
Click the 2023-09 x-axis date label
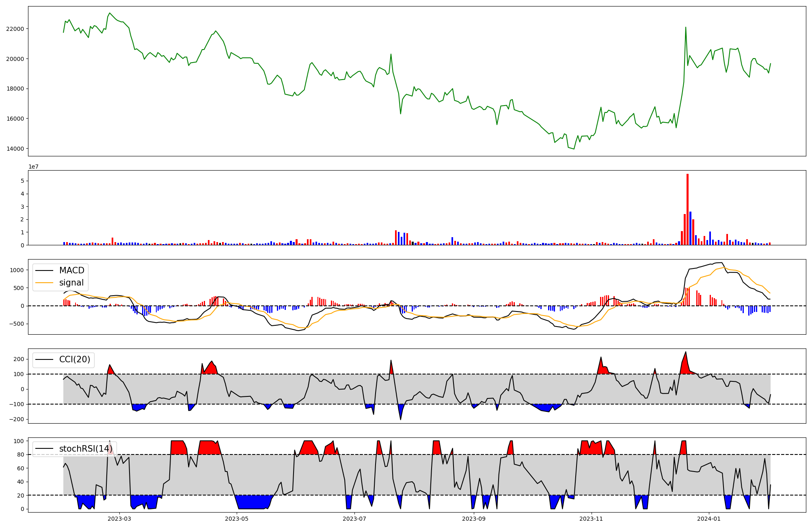474,519
